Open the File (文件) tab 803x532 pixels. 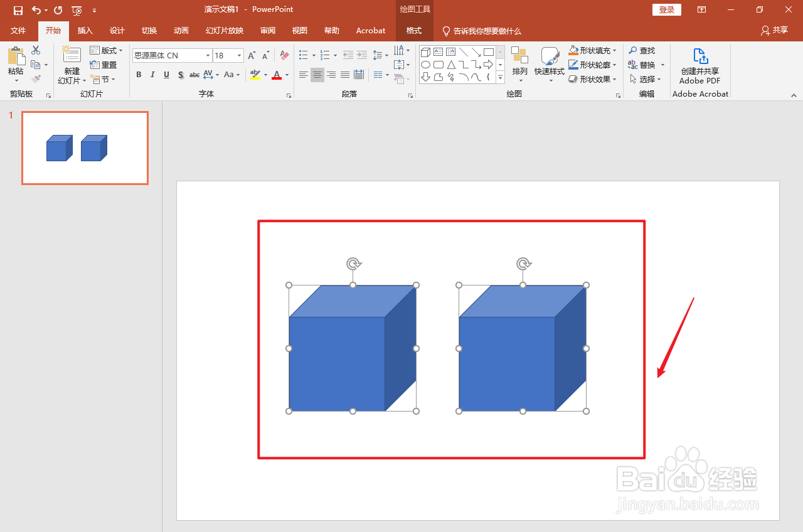coord(18,31)
